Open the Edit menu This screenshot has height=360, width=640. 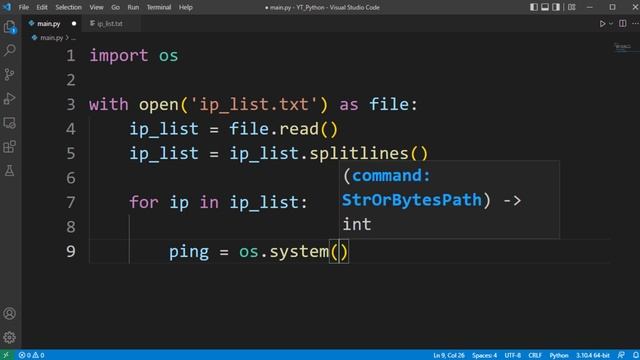coord(42,7)
